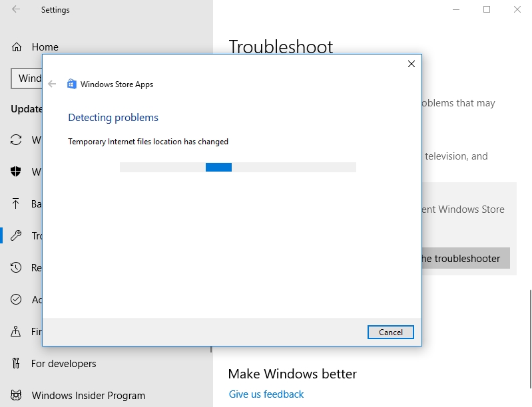
Task: Click the Detecting problems progress bar
Action: tap(238, 168)
